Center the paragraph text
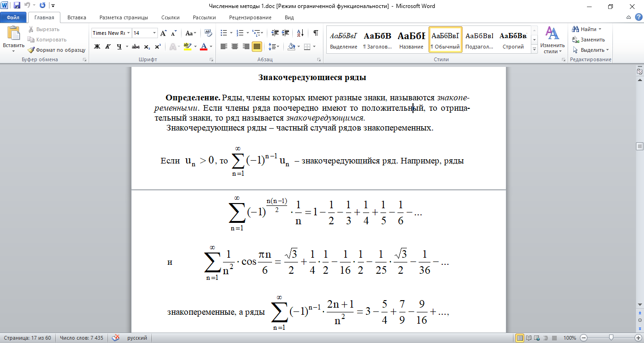 [x=235, y=47]
